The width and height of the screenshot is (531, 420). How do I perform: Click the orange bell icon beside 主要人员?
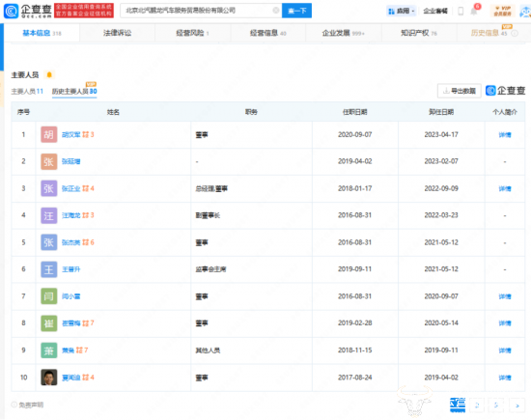(x=49, y=75)
